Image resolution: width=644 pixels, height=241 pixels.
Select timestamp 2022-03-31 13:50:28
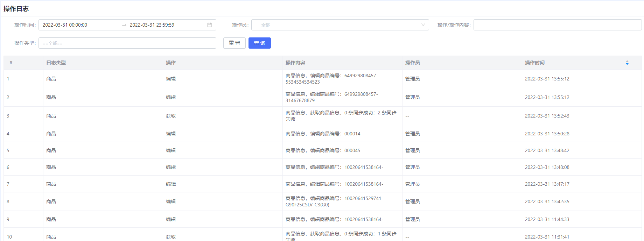547,134
